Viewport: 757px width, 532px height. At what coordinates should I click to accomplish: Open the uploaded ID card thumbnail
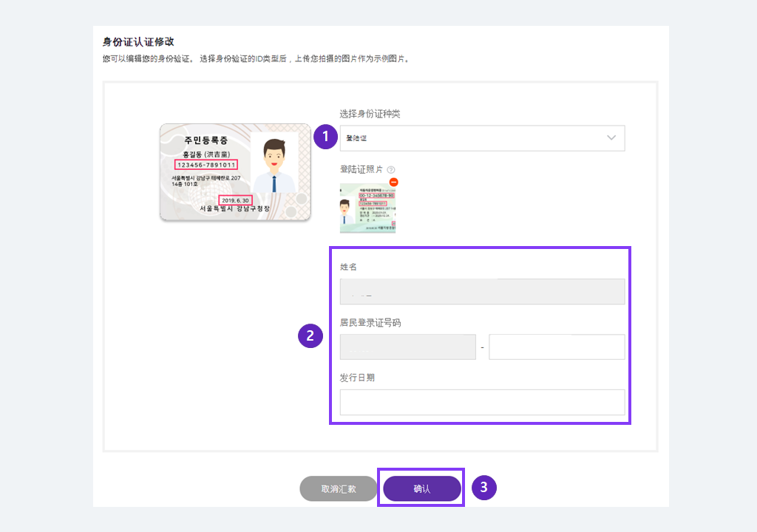(367, 208)
